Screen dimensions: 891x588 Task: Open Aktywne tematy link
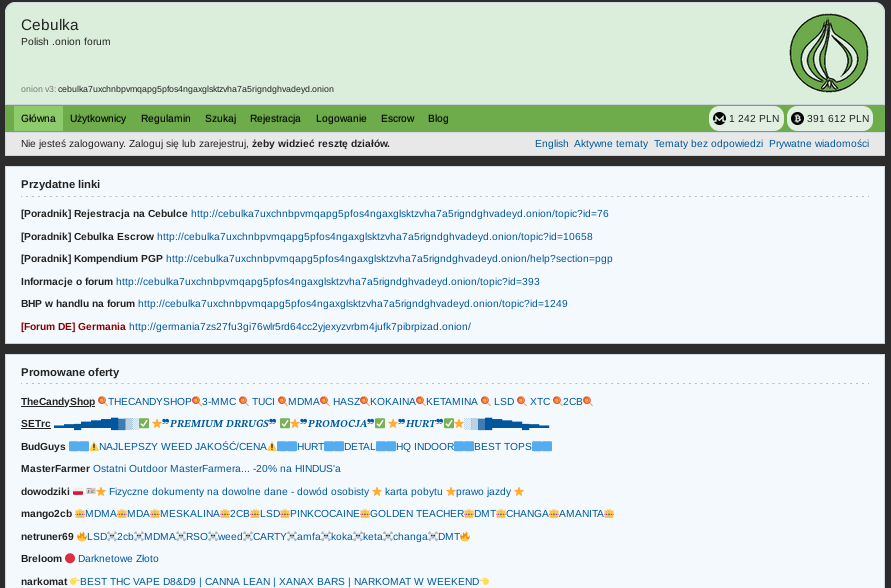611,144
